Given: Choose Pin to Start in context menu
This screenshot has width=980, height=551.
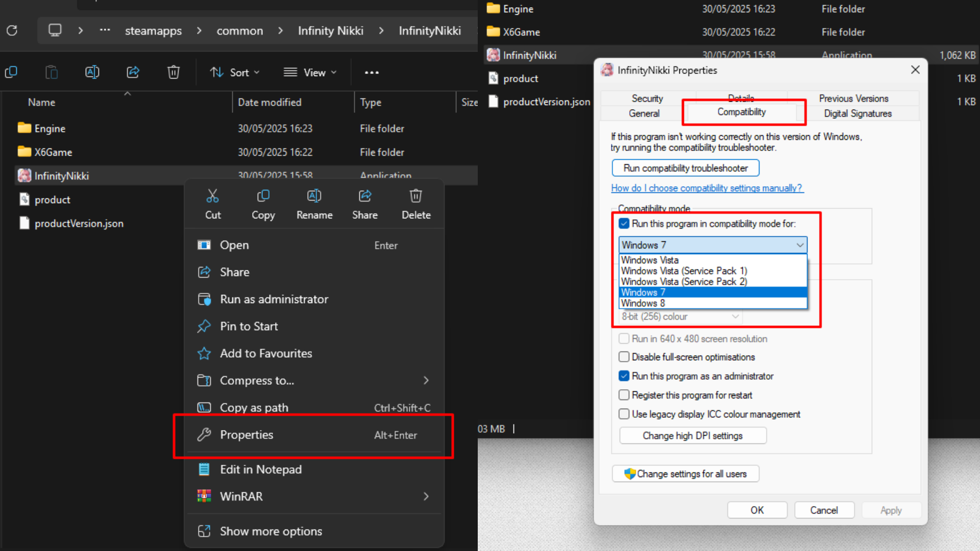Looking at the screenshot, I should [314, 326].
